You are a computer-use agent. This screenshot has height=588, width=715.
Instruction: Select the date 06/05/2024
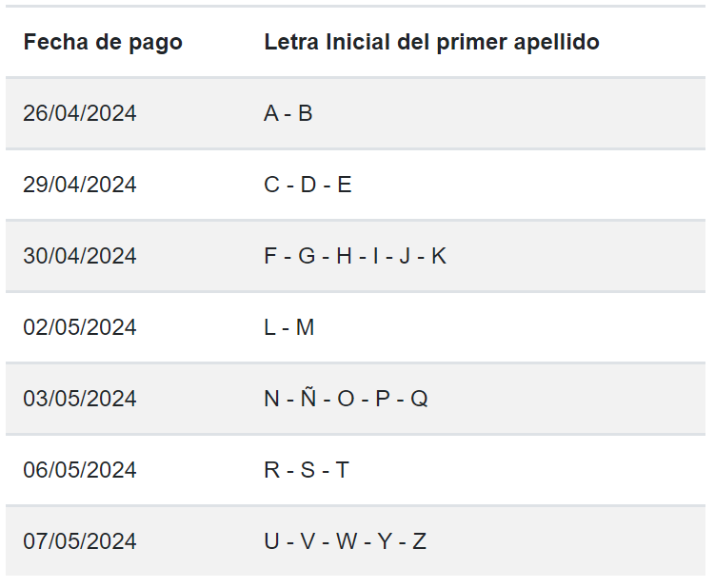80,470
